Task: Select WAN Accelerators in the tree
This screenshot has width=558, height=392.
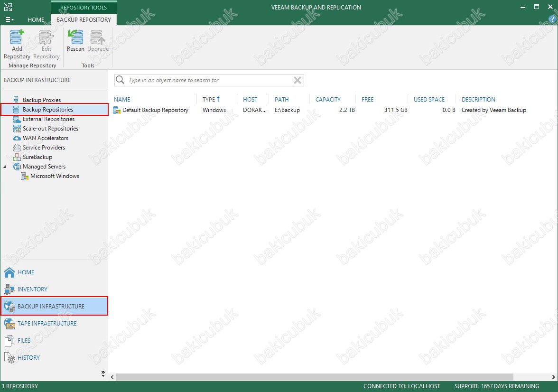Action: coord(46,138)
